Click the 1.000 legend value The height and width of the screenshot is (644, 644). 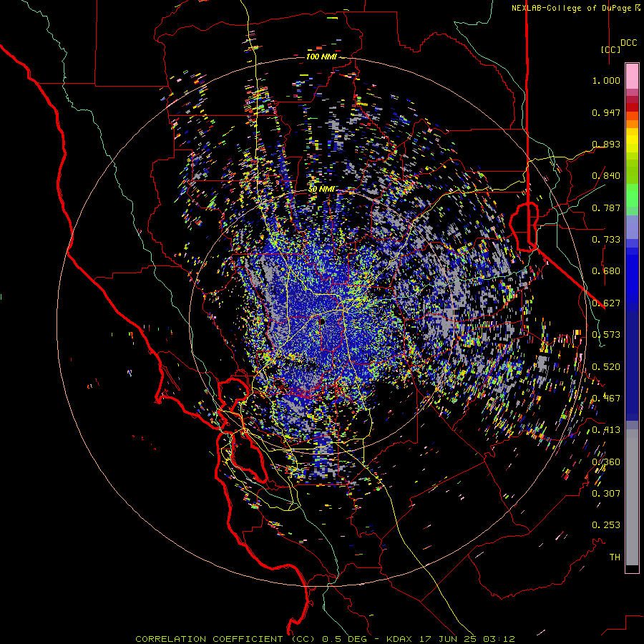point(606,80)
